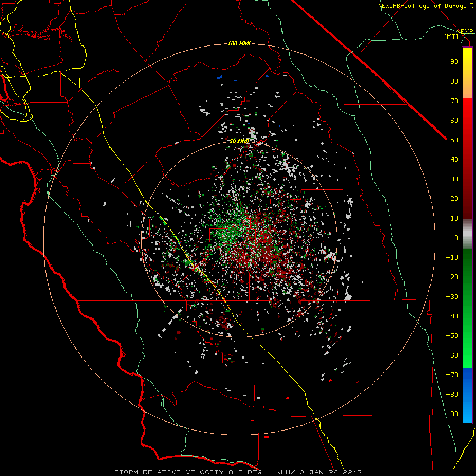Select the -80 value on velocity scale
The image size is (476, 476).
tap(452, 395)
